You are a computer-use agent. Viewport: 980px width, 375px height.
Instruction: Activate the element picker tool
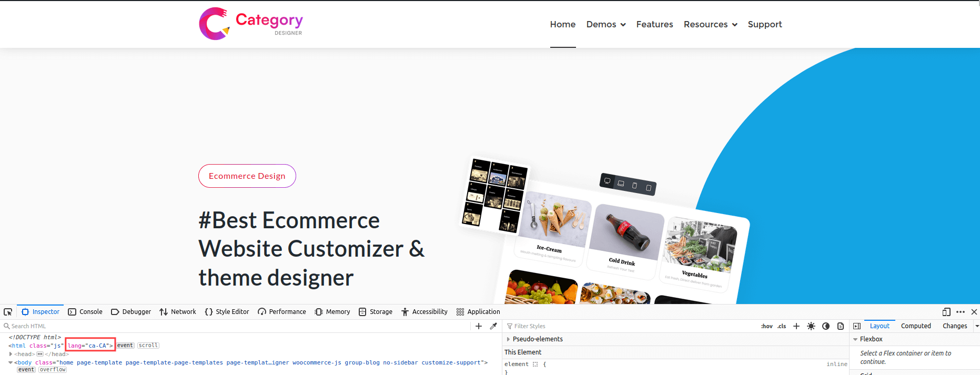pyautogui.click(x=8, y=312)
